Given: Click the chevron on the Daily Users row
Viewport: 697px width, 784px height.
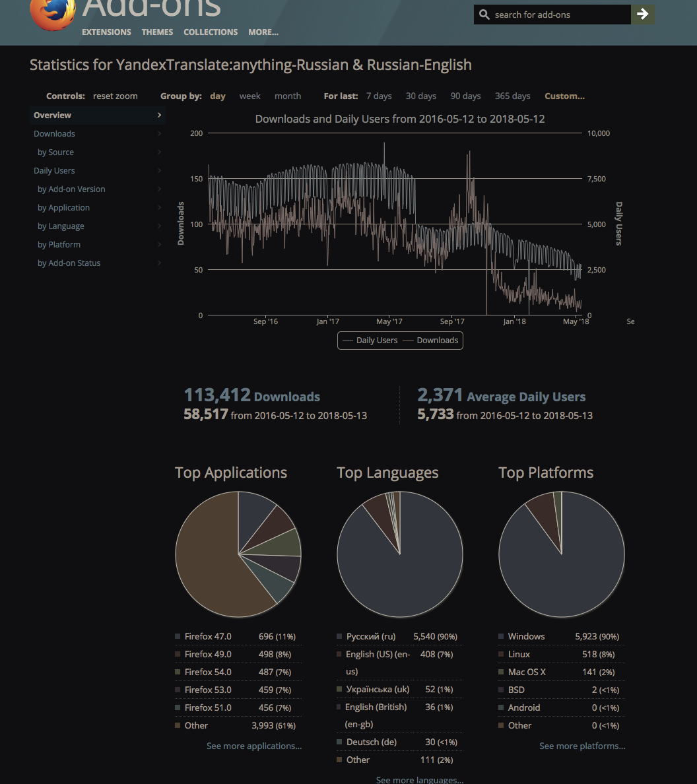Looking at the screenshot, I should tap(160, 170).
